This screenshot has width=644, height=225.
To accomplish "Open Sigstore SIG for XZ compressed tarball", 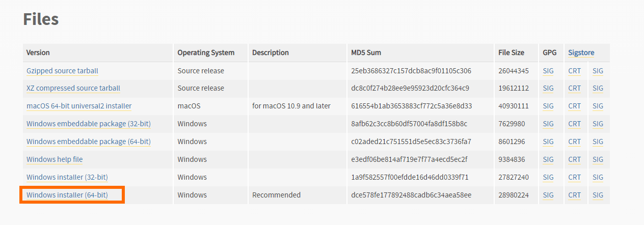I will click(x=598, y=88).
